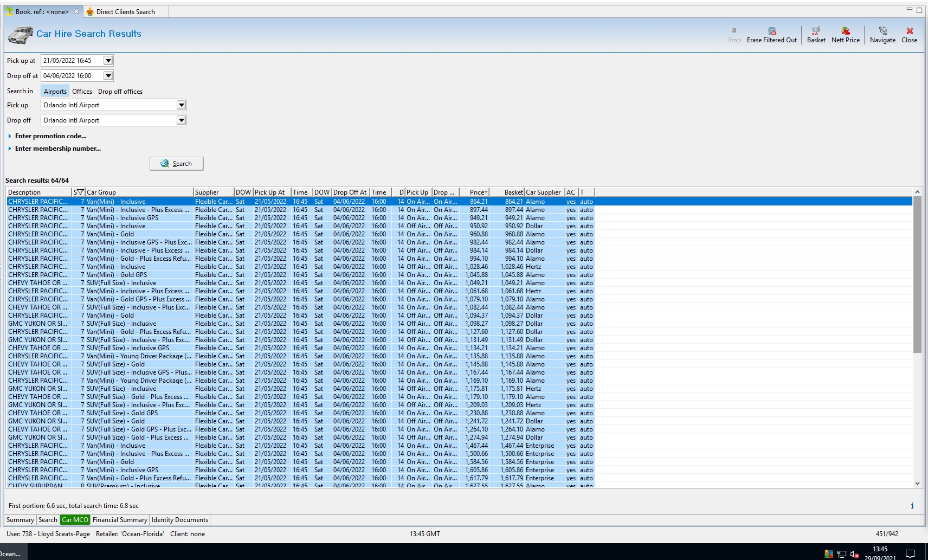Maximize the panel using top-right icon

point(919,10)
